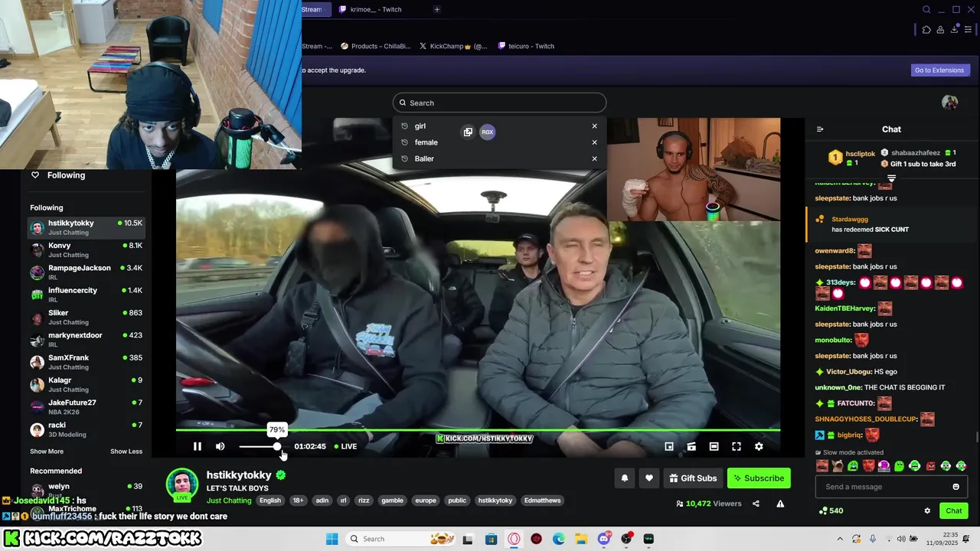Expand the chat leaderboard with the arrow
The height and width of the screenshot is (551, 980).
pos(891,178)
